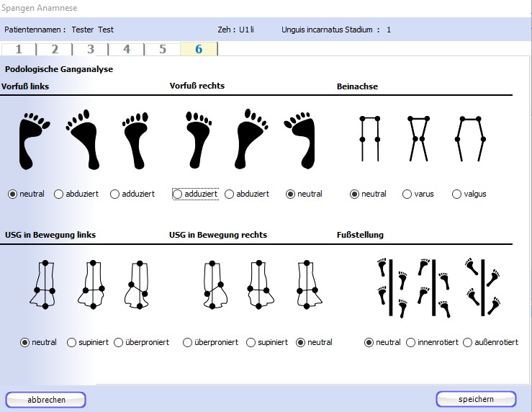The height and width of the screenshot is (412, 532).
Task: Go to tab 4
Action: [127, 49]
